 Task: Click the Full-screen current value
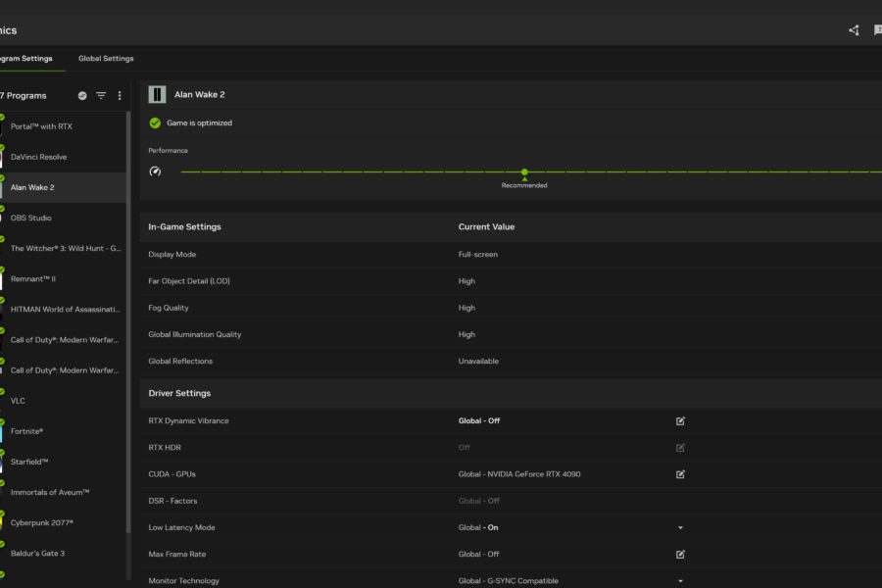pos(477,255)
